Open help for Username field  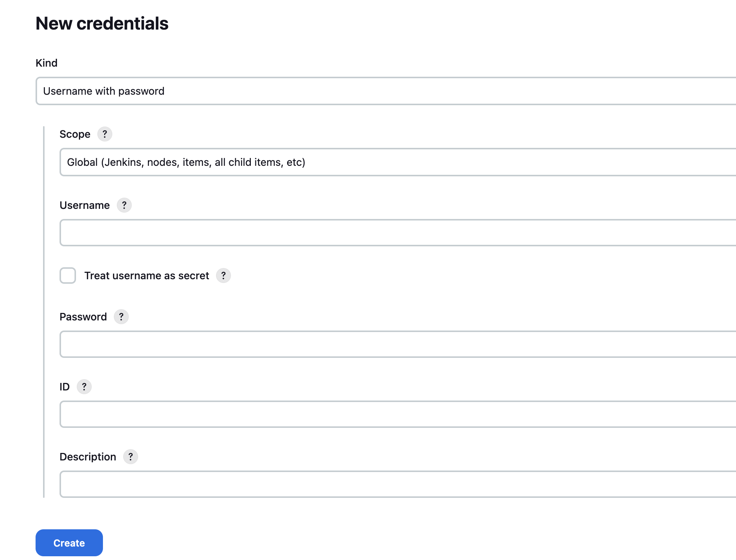pos(124,205)
